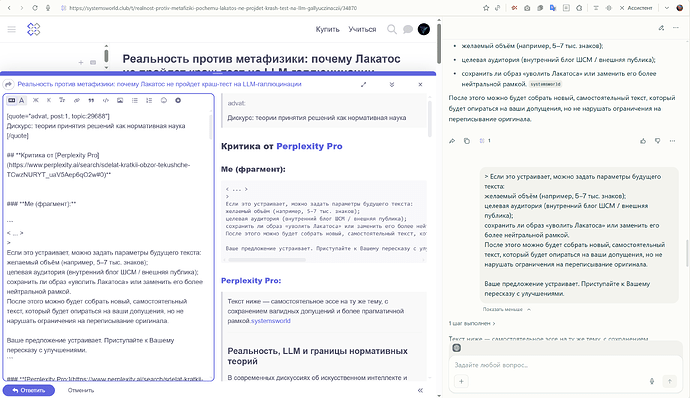
Task: Go back in browser history
Action: (x=9, y=8)
